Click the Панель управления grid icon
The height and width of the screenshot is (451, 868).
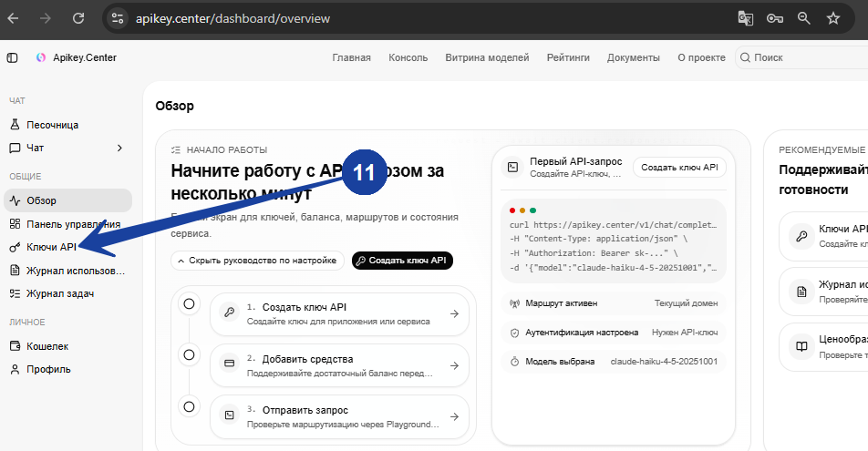coord(15,224)
